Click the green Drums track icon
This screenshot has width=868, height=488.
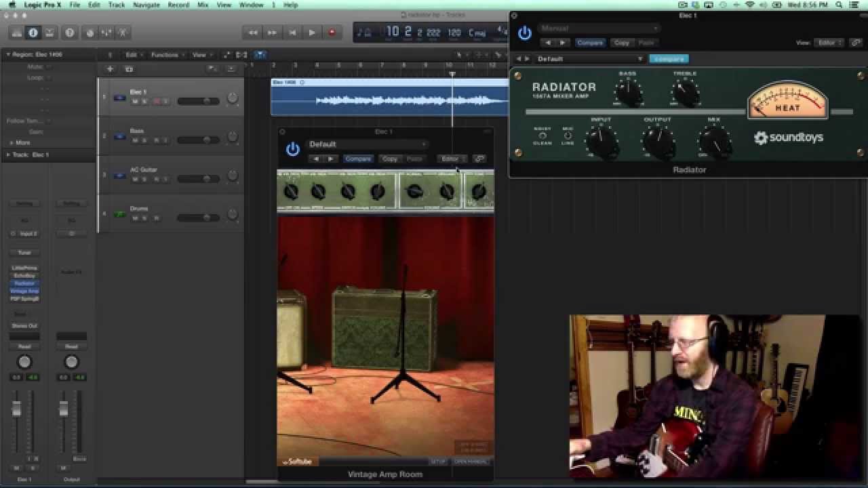(x=119, y=214)
